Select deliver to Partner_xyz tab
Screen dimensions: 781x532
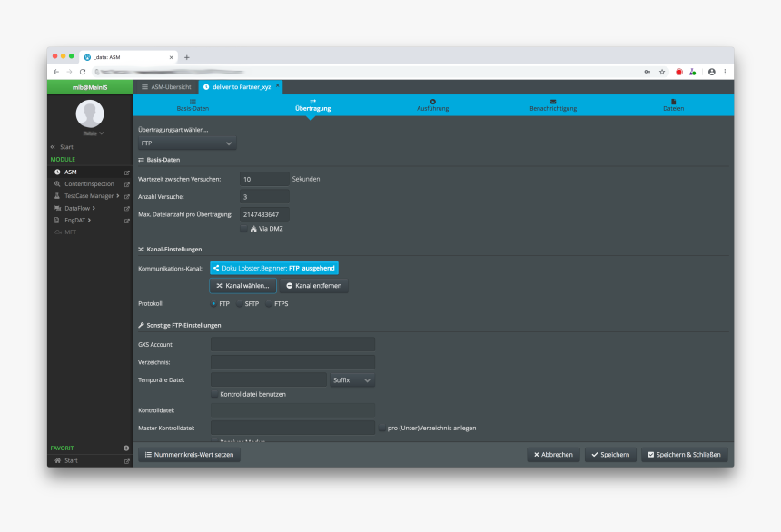tap(241, 86)
